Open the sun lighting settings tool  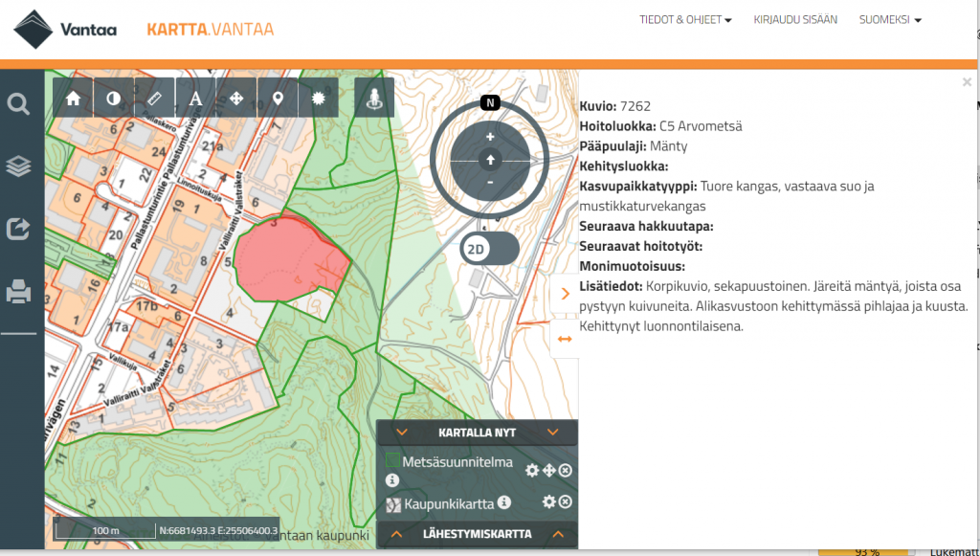tap(319, 98)
